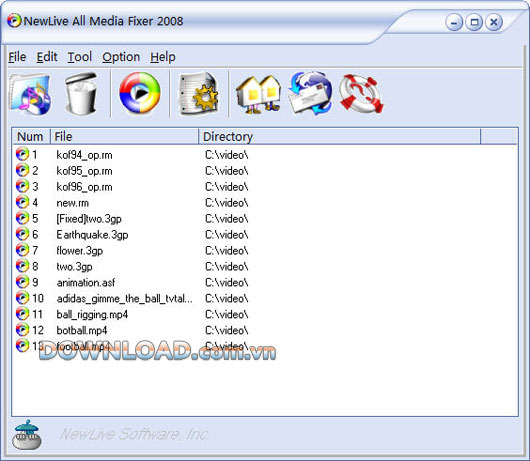Click the NewLive logo icon at bottom

click(x=27, y=435)
